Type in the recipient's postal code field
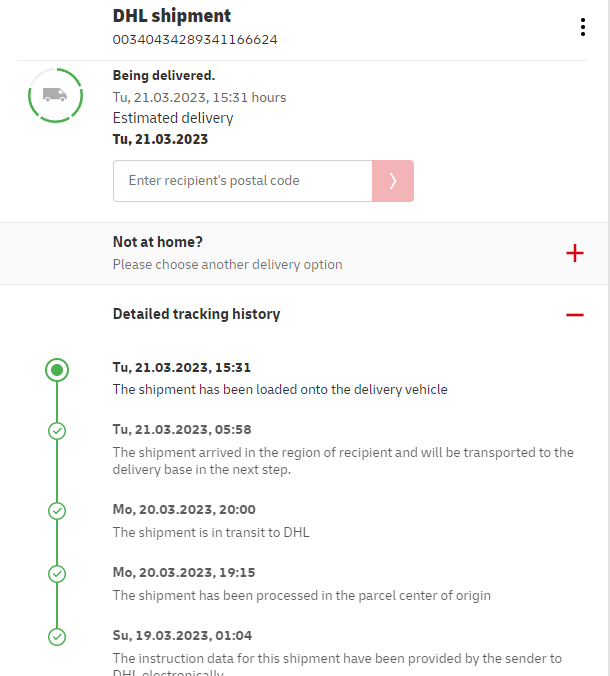 242,181
